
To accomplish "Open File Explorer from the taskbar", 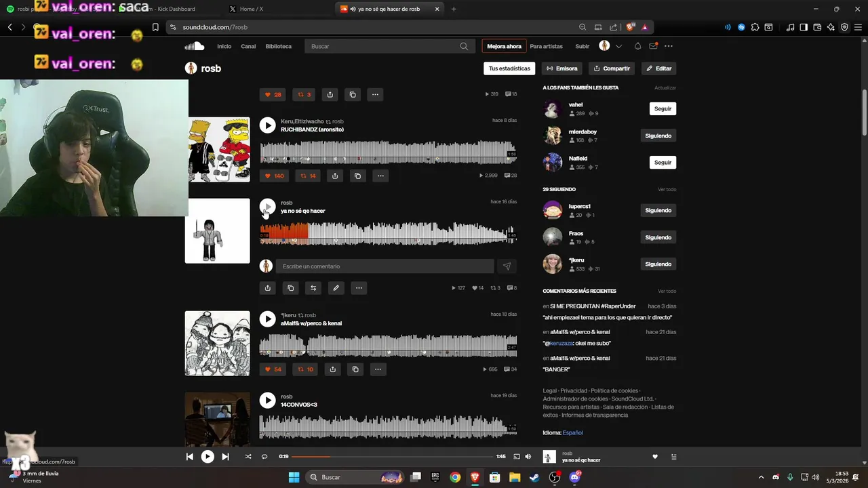I will point(515,477).
